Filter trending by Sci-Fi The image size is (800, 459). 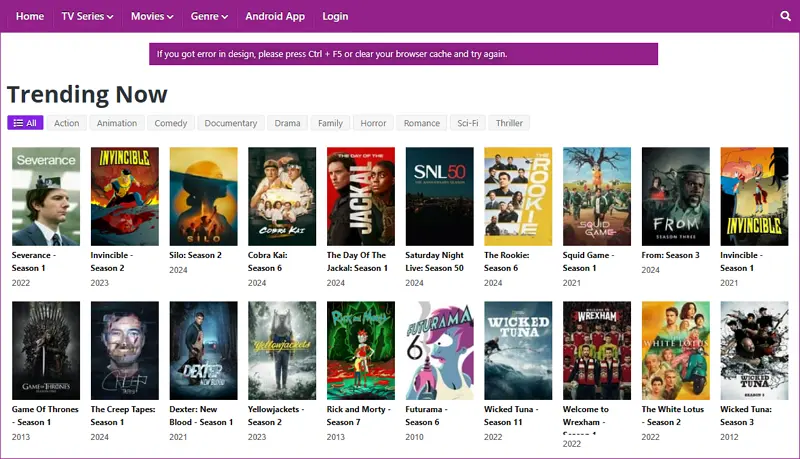pyautogui.click(x=468, y=123)
